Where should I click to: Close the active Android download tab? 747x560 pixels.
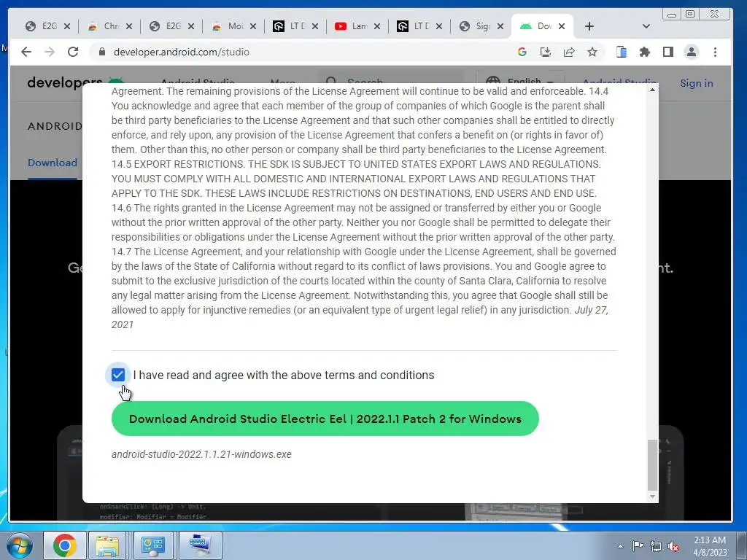(562, 26)
